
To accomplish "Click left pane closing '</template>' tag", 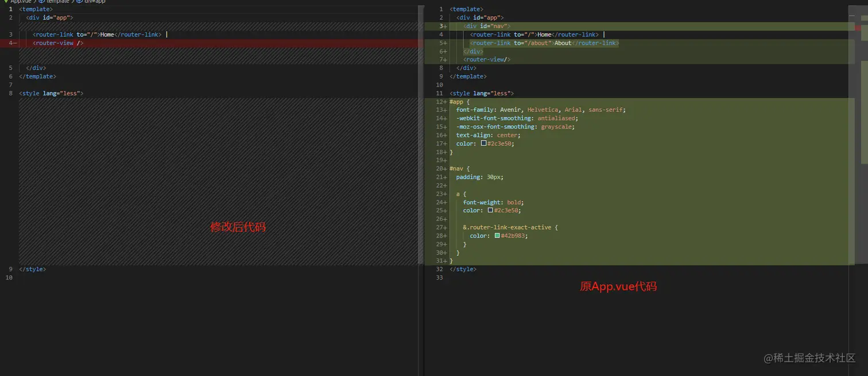I will click(37, 76).
